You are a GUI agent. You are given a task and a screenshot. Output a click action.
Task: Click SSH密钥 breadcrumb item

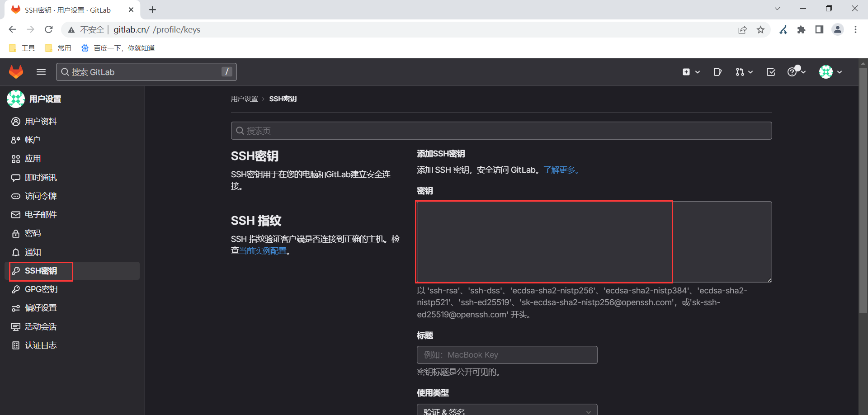point(283,99)
